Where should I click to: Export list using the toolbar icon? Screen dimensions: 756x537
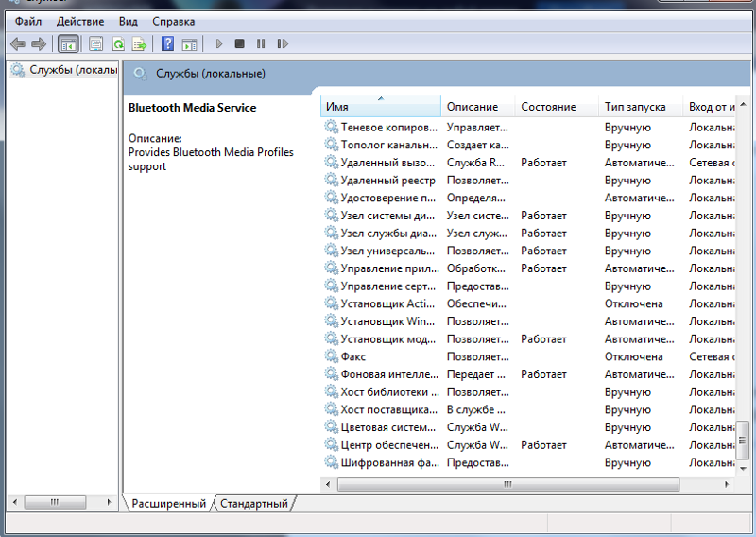(x=139, y=43)
